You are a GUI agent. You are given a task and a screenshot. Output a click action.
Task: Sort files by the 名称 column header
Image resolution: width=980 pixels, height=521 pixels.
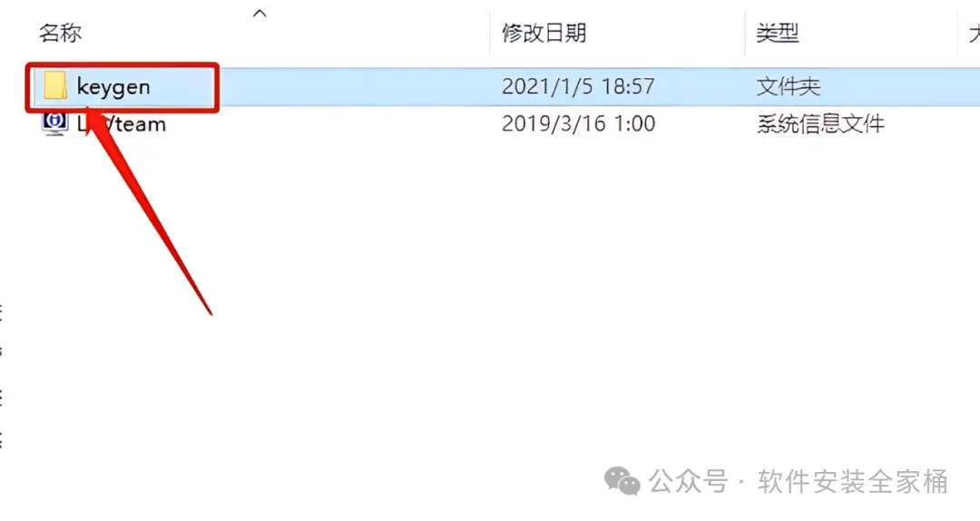point(61,33)
